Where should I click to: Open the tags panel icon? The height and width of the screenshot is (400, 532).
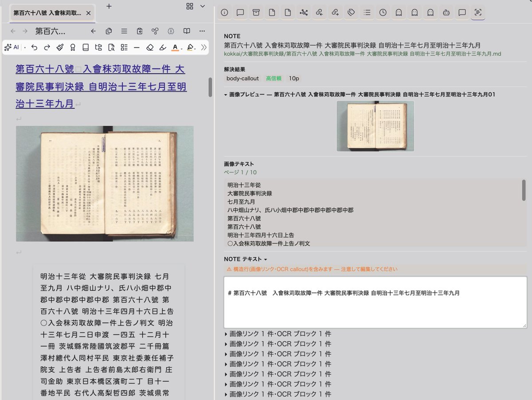tap(351, 12)
